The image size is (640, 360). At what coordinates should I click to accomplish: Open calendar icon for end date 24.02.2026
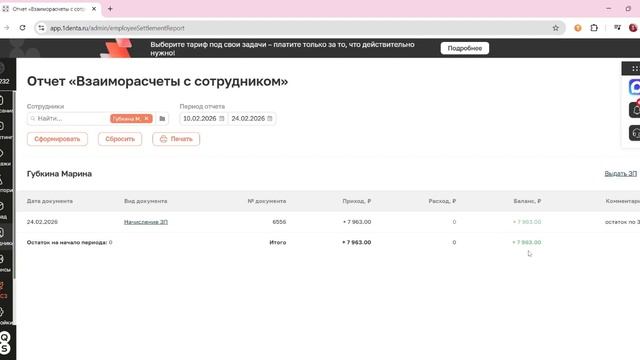coord(270,118)
